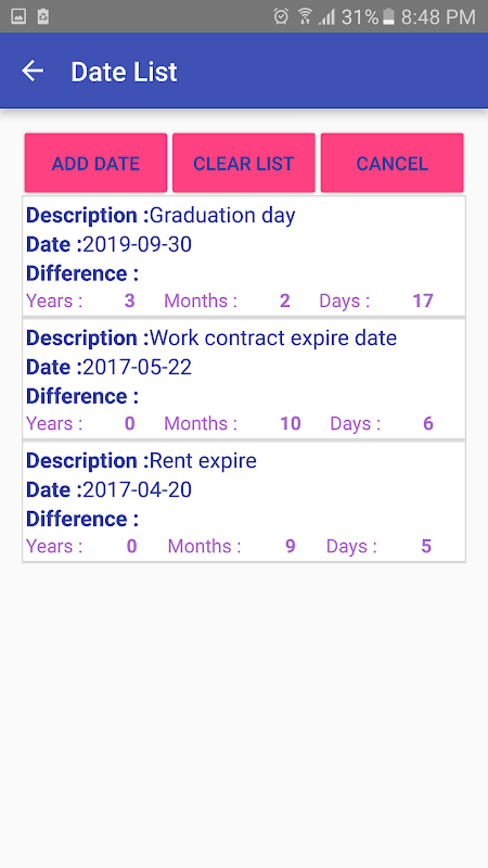488x868 pixels.
Task: Tap the 17 days value for Graduation
Action: click(423, 301)
